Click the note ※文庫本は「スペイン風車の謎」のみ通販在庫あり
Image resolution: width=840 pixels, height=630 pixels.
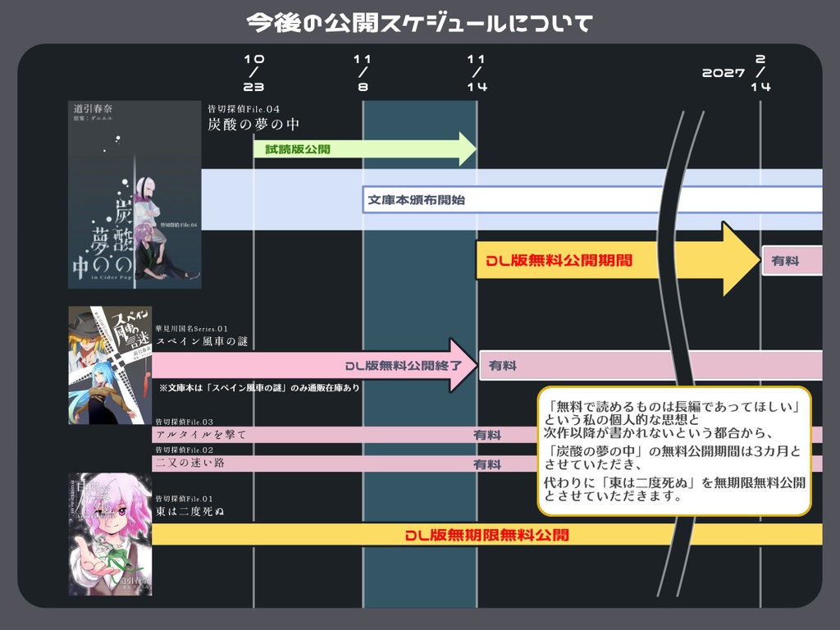click(x=259, y=387)
